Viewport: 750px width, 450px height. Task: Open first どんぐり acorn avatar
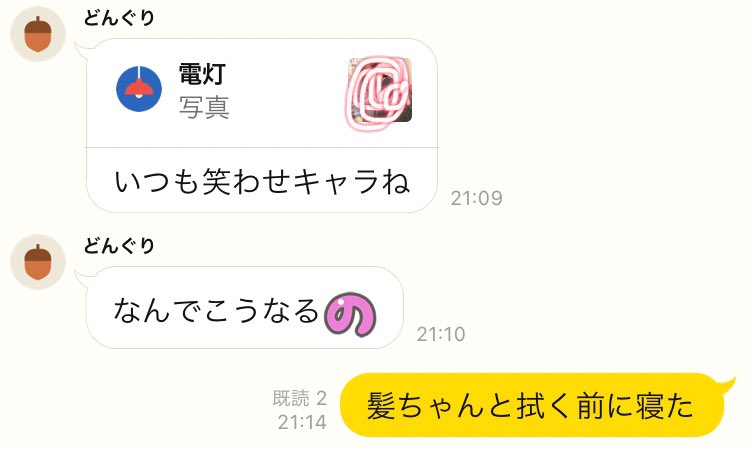pyautogui.click(x=38, y=33)
